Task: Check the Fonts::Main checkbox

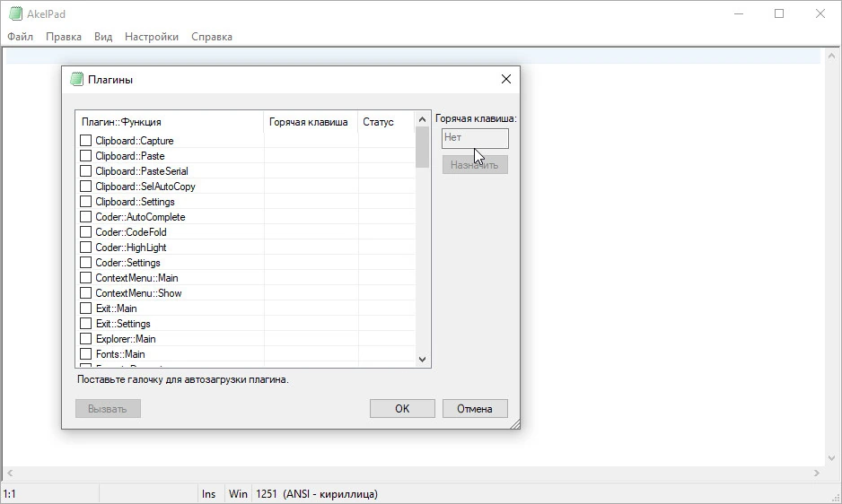Action: (85, 354)
